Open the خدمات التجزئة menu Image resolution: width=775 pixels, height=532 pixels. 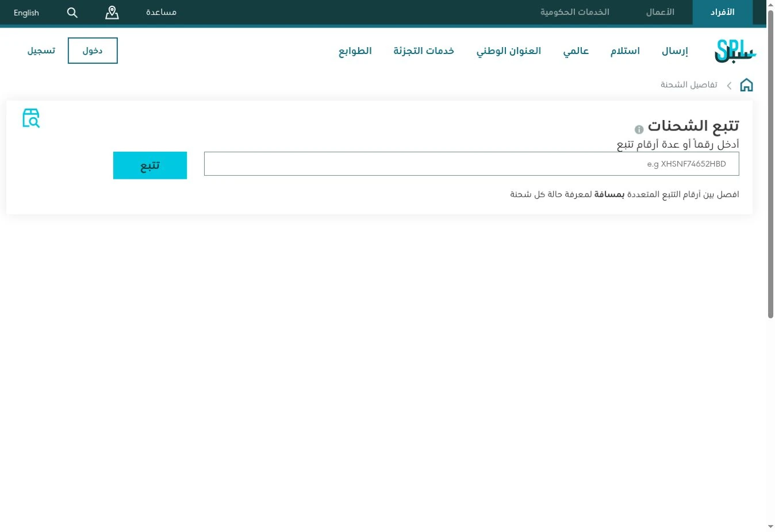pos(424,51)
